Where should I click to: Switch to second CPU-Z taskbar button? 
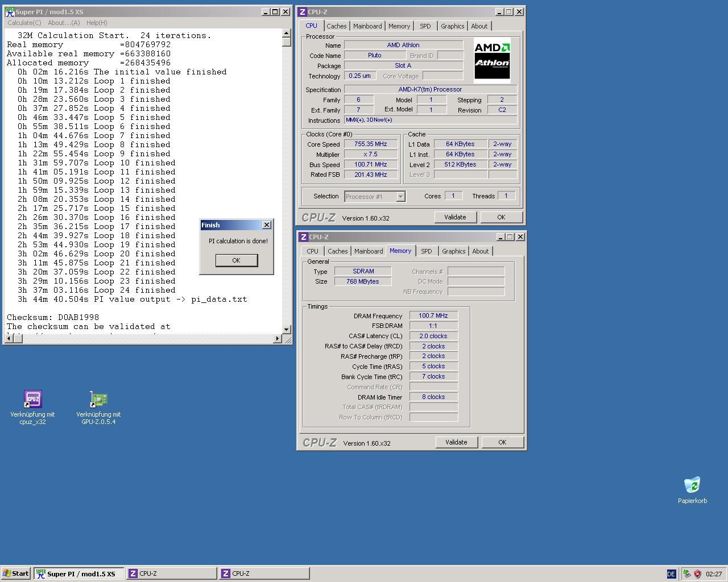pyautogui.click(x=264, y=573)
